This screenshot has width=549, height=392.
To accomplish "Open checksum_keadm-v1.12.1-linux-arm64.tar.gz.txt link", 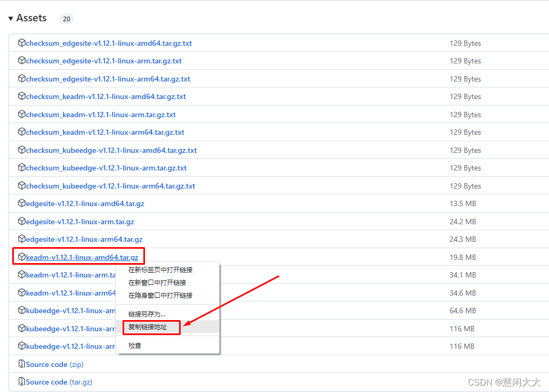I will click(x=105, y=132).
